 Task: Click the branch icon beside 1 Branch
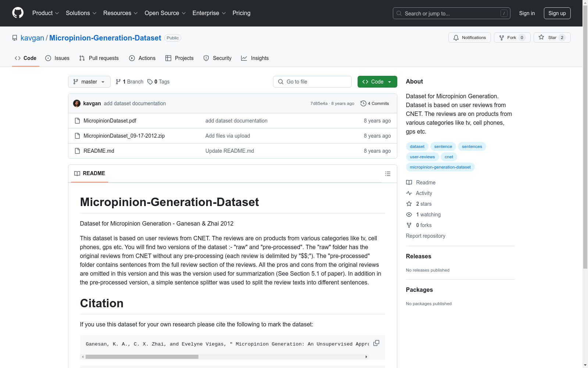point(118,82)
